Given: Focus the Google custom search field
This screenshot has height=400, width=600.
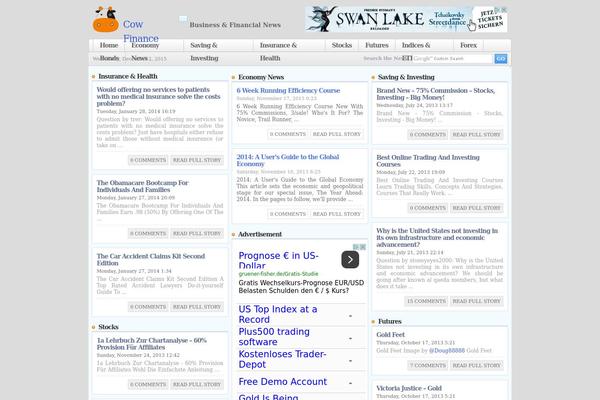Looking at the screenshot, I should point(462,59).
